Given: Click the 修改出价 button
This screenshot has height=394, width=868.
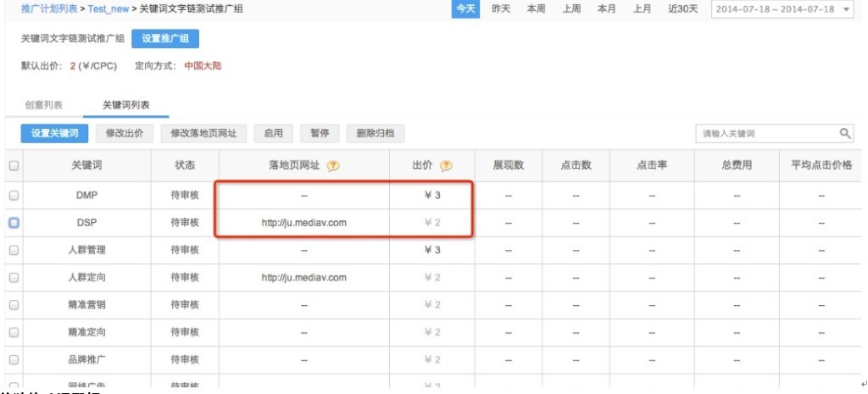Looking at the screenshot, I should [124, 133].
